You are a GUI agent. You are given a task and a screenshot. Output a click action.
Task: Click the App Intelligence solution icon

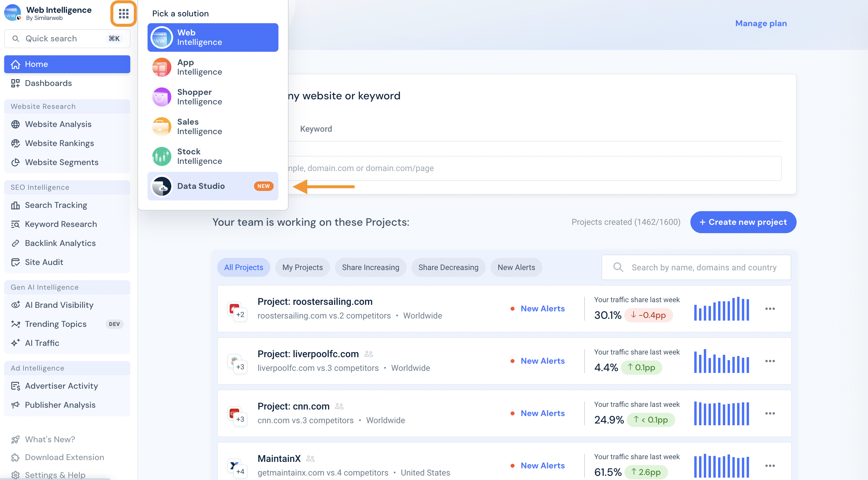pyautogui.click(x=162, y=67)
